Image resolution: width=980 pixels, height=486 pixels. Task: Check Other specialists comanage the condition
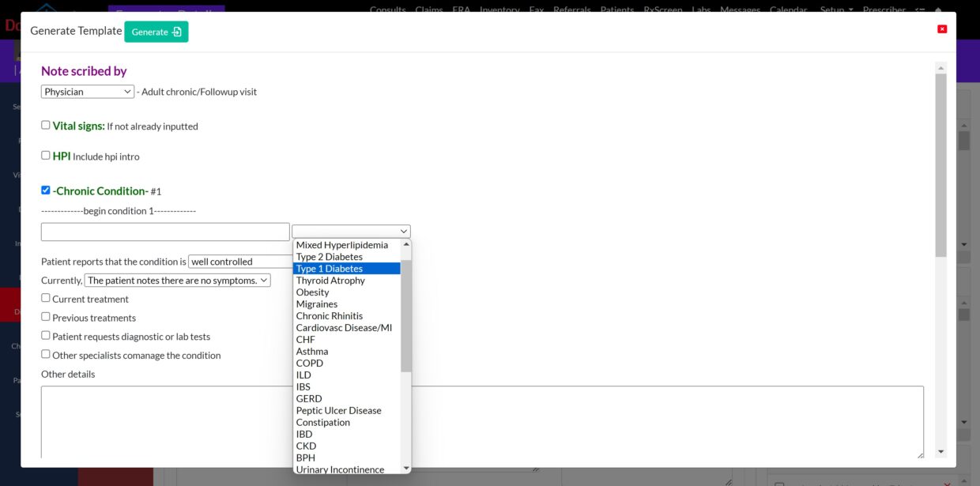point(46,354)
